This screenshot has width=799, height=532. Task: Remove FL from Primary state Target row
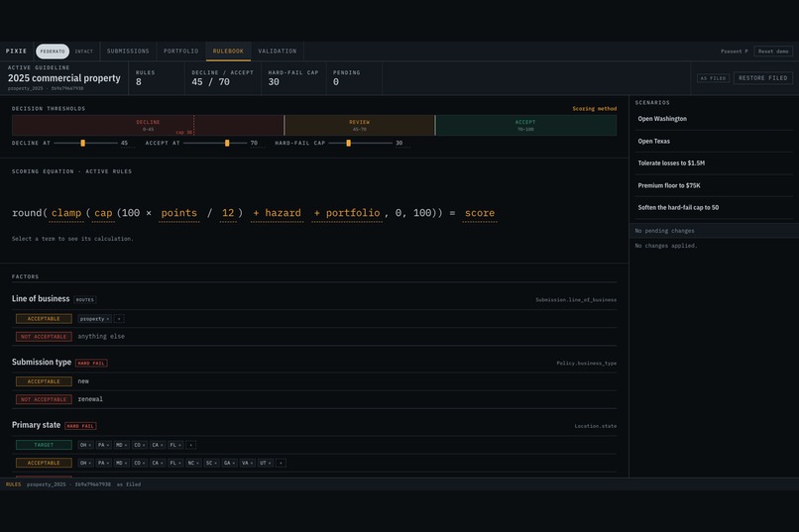pyautogui.click(x=179, y=445)
